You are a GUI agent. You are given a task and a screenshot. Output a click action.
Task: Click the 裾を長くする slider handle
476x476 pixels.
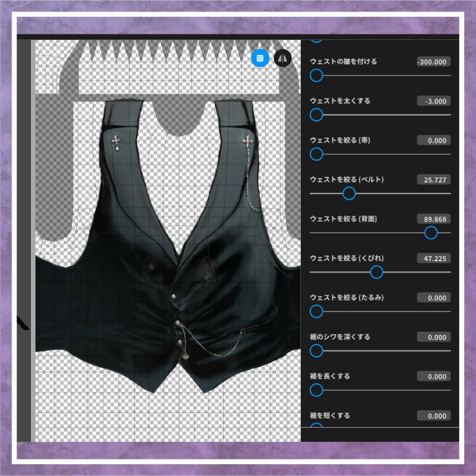pos(316,390)
